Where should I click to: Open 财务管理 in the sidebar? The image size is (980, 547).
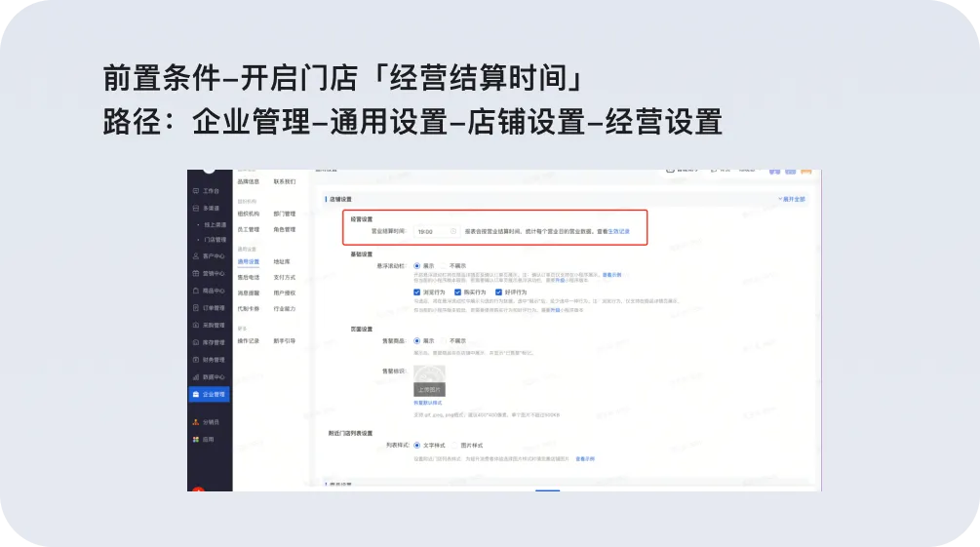click(x=210, y=360)
